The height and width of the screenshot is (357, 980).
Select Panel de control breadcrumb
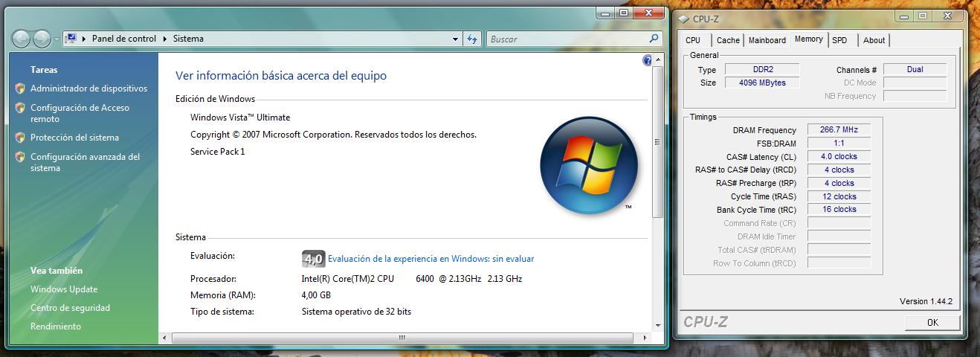click(x=123, y=39)
